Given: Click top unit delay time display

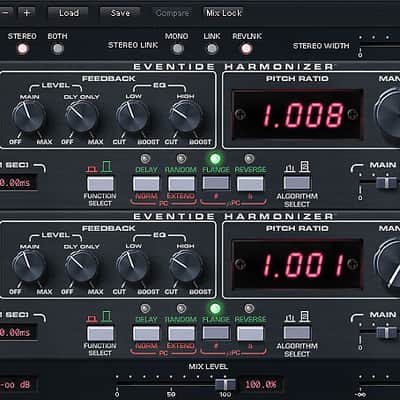Looking at the screenshot, I should [x=17, y=182].
